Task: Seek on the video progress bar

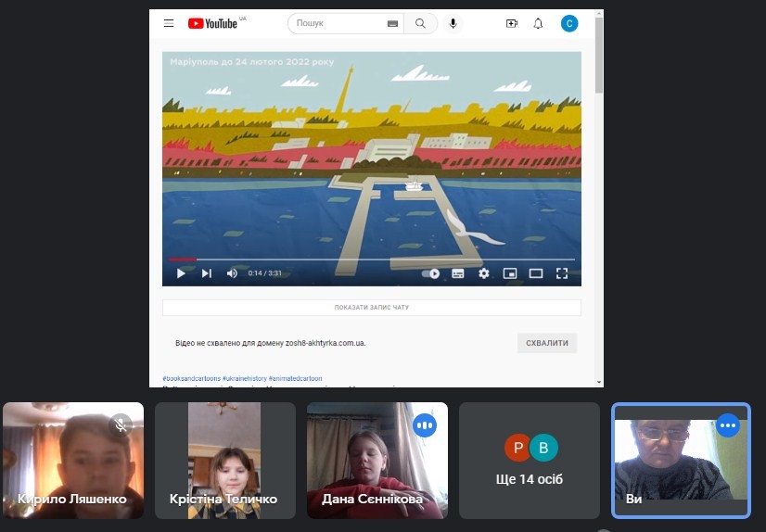Action: (372, 260)
